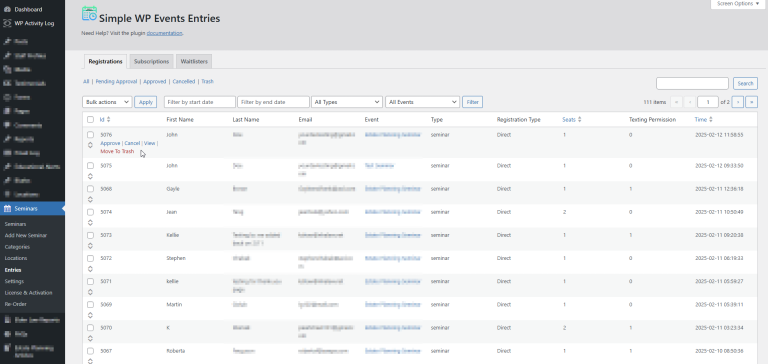Expand row details toggle for entry 5071
The height and width of the screenshot is (364, 768).
pos(90,292)
